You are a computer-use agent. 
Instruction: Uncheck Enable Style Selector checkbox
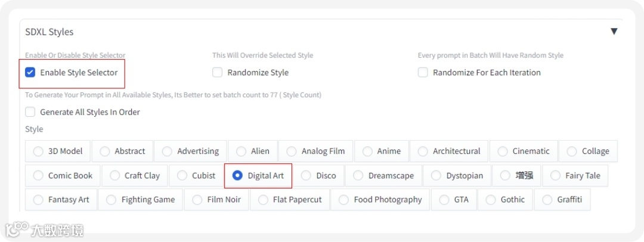30,73
